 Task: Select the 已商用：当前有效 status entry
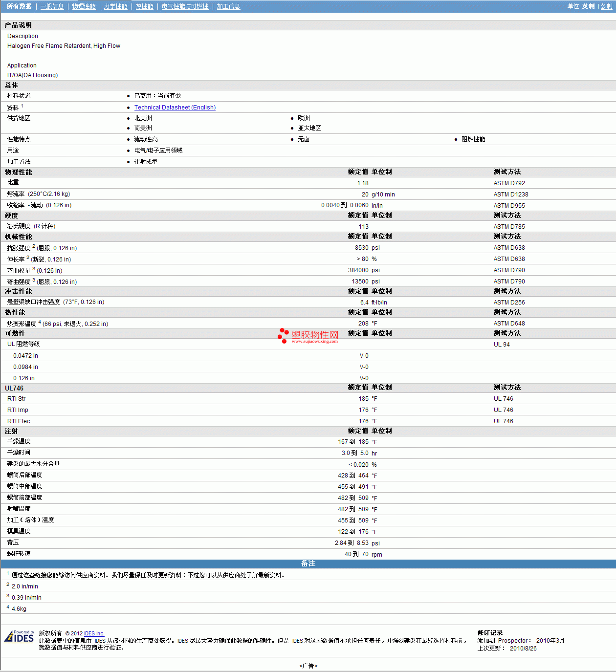click(157, 96)
